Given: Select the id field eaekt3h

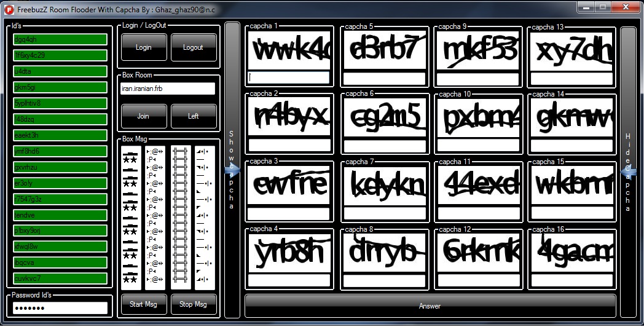Looking at the screenshot, I should point(60,135).
